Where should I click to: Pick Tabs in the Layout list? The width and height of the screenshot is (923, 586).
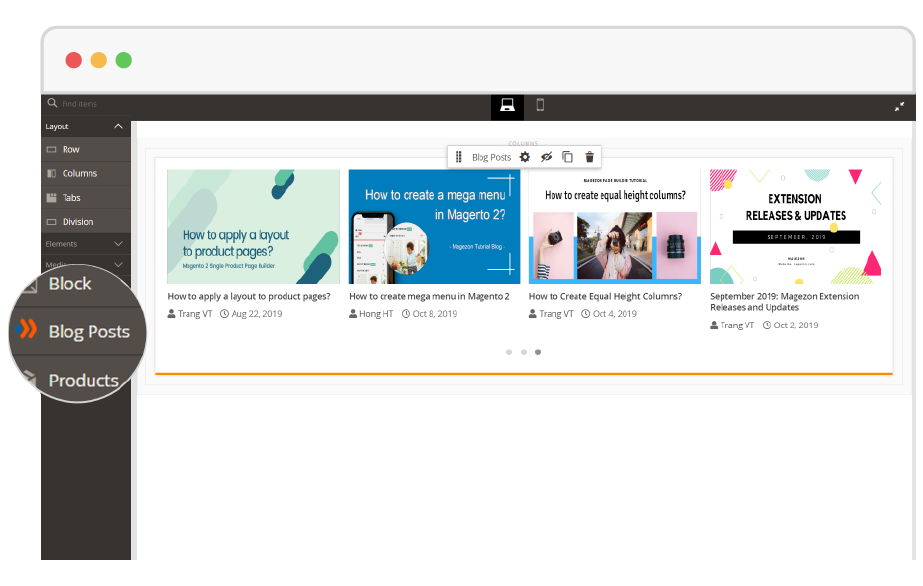pos(72,198)
